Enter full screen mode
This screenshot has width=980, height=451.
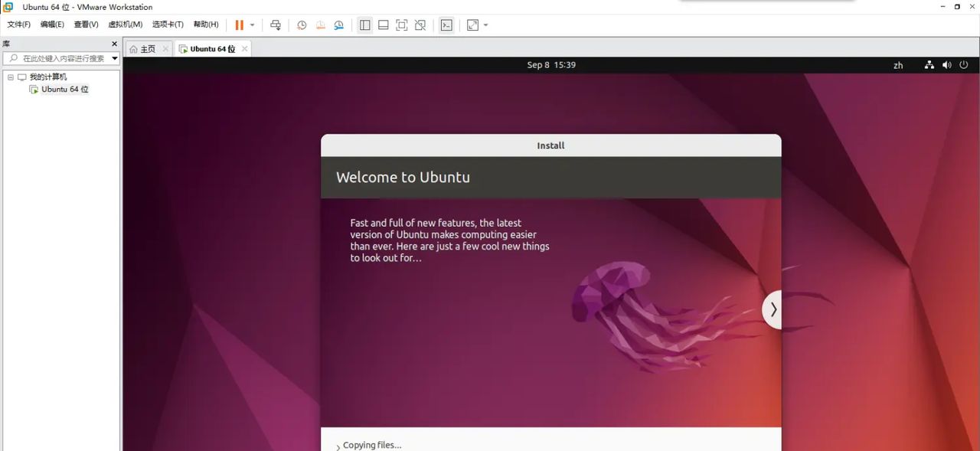401,25
